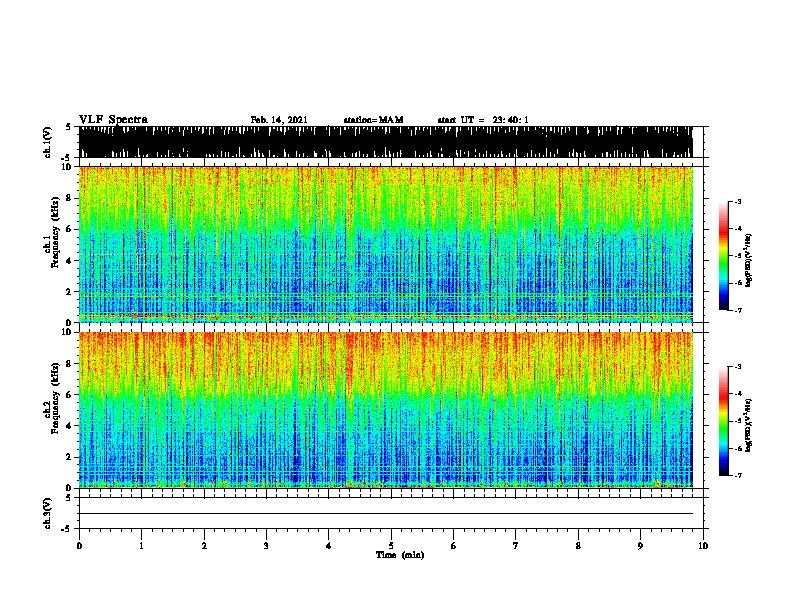The image size is (792, 612).
Task: Click time axis tick label "1"
Action: coord(141,545)
